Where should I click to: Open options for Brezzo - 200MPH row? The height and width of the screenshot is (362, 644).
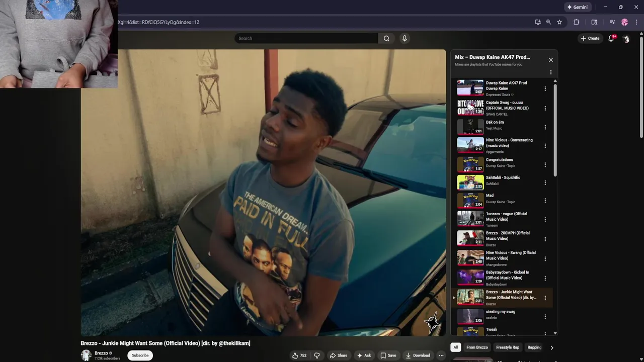pyautogui.click(x=545, y=239)
